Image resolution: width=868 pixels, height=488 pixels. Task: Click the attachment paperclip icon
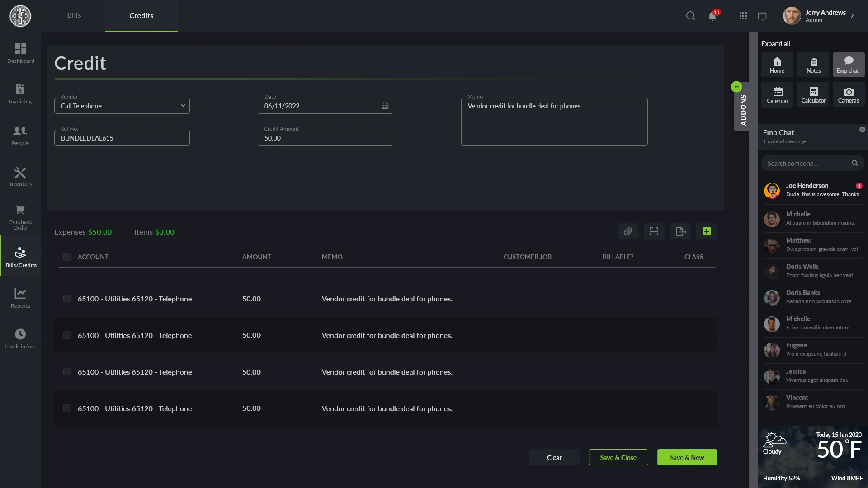point(628,231)
